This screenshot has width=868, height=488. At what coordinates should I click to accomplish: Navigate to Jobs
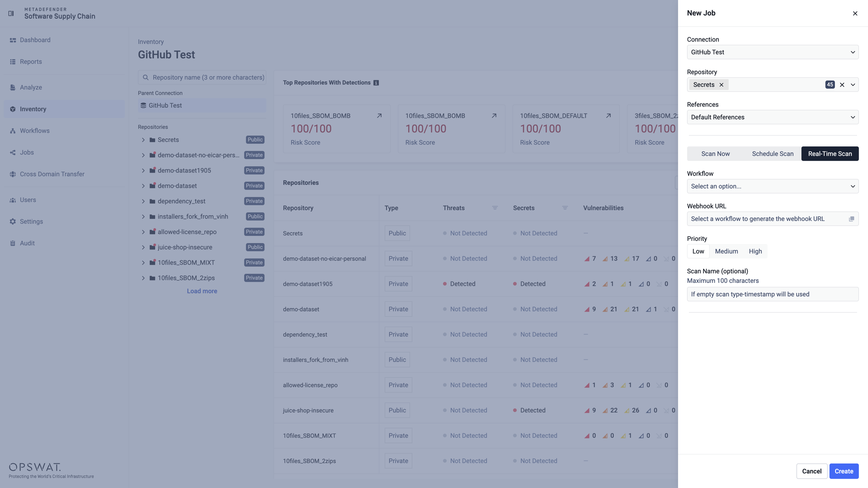coord(64,152)
